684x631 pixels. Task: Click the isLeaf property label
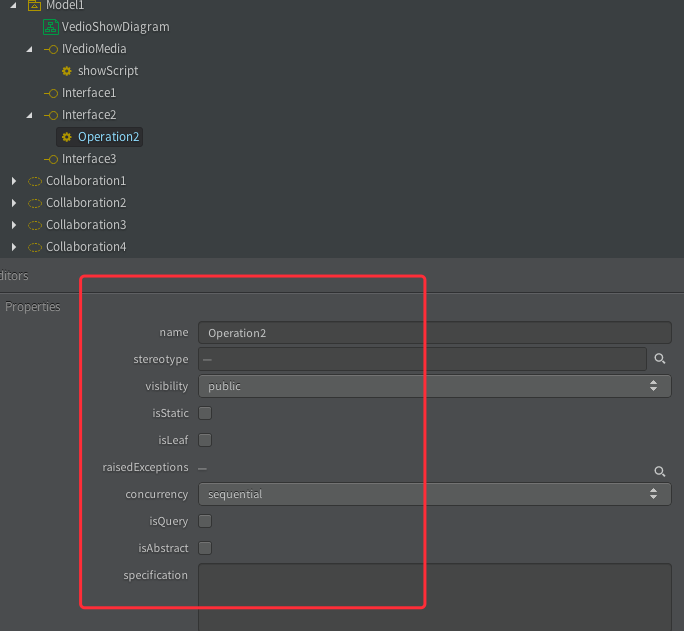(173, 440)
